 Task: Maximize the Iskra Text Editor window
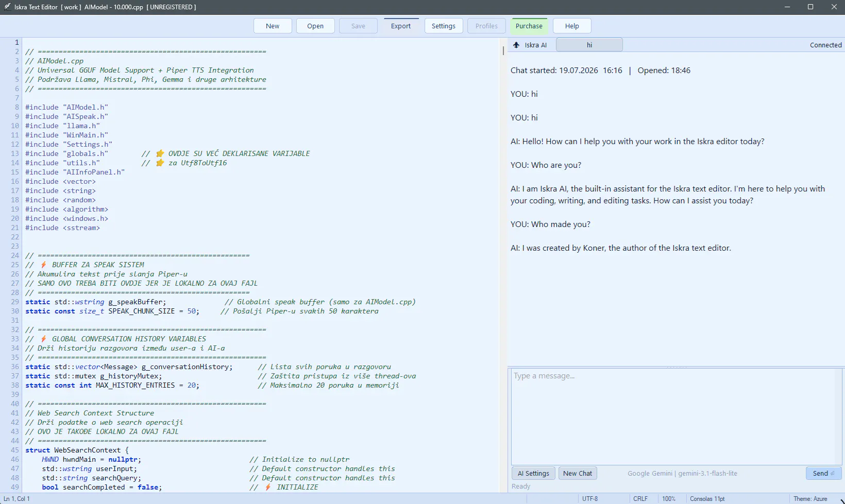(810, 7)
